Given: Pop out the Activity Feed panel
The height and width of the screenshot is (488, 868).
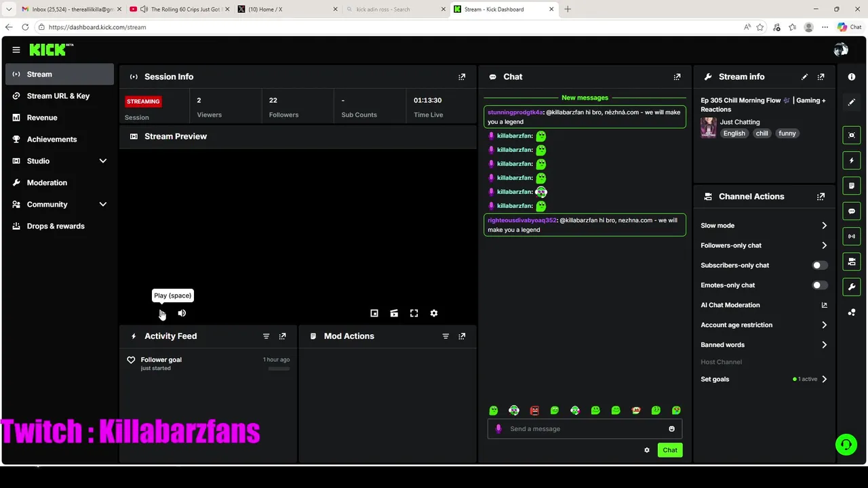Looking at the screenshot, I should point(283,336).
